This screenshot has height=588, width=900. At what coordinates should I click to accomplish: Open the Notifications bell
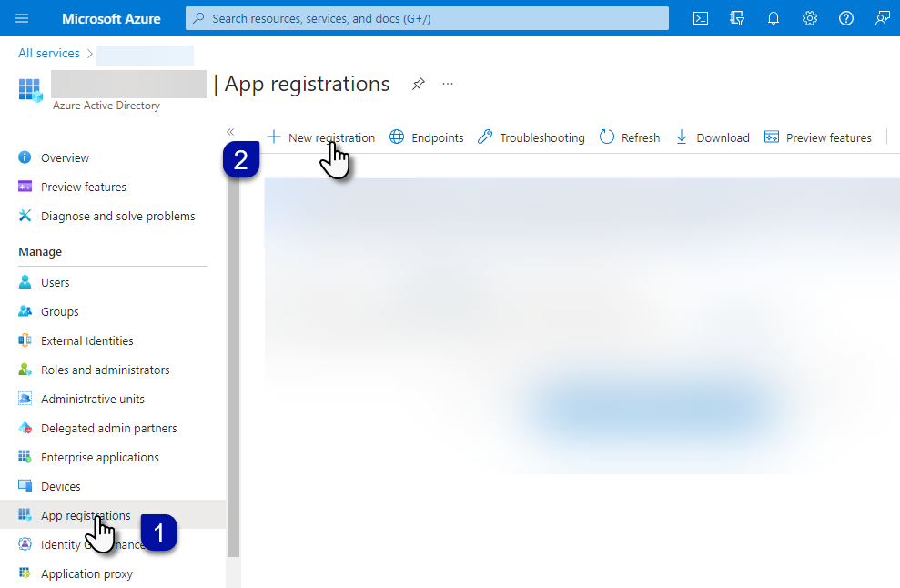(774, 18)
